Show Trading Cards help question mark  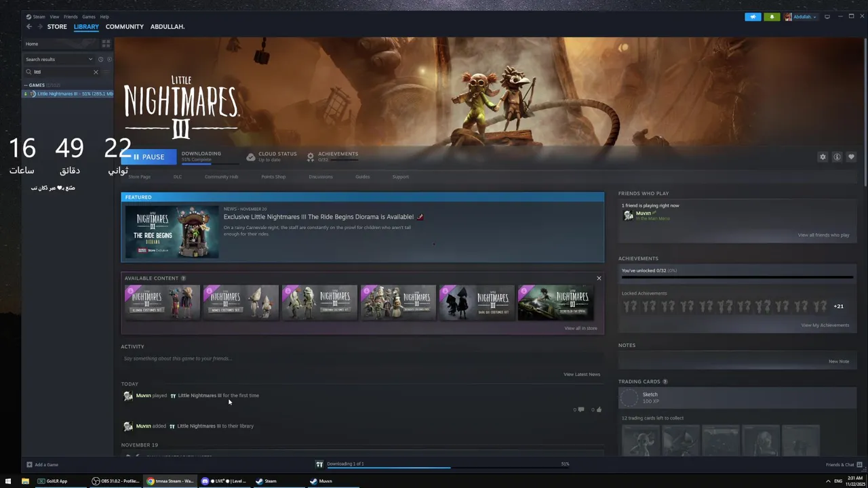[x=665, y=382]
